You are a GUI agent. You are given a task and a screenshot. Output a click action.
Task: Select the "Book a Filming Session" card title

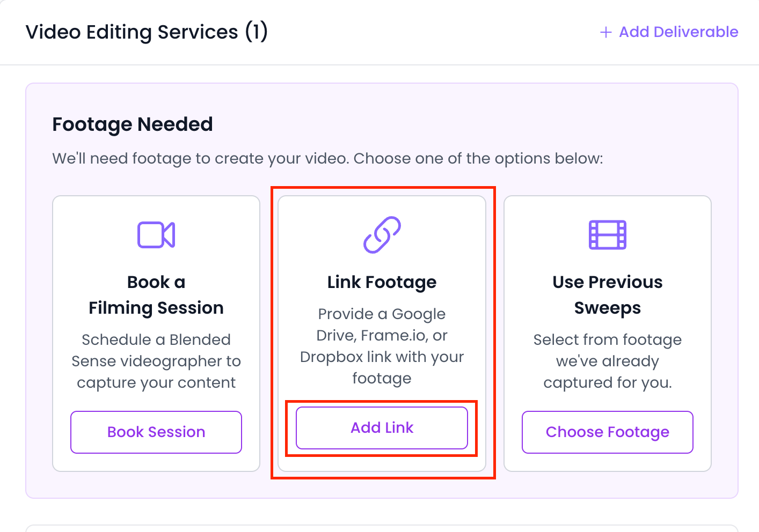click(156, 295)
